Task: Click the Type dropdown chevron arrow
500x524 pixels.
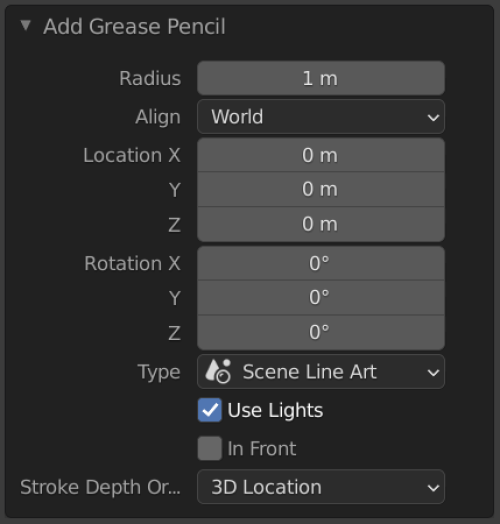Action: (433, 372)
